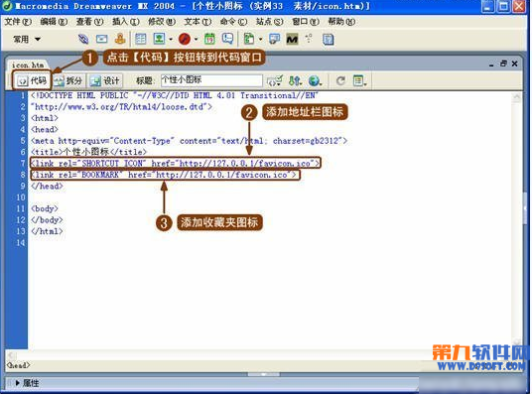Open the 帮助 menu
The width and height of the screenshot is (532, 394).
341,22
